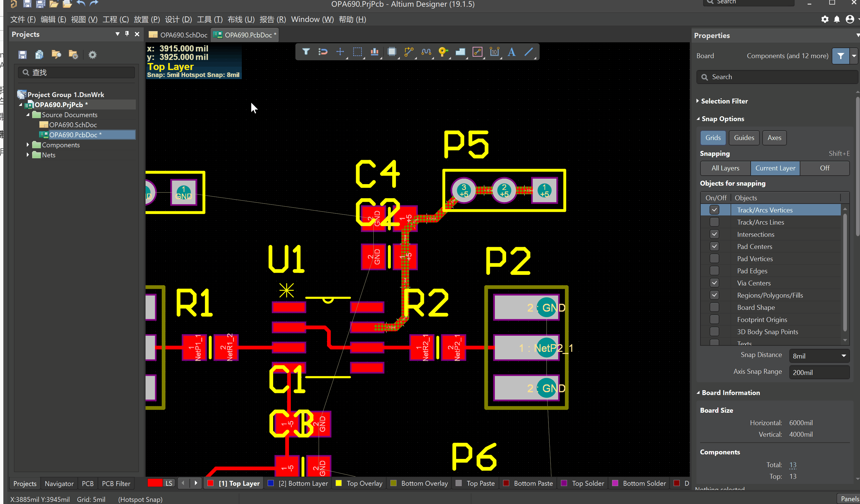Activate interactive routing tool icon
This screenshot has width=860, height=504.
pyautogui.click(x=409, y=52)
